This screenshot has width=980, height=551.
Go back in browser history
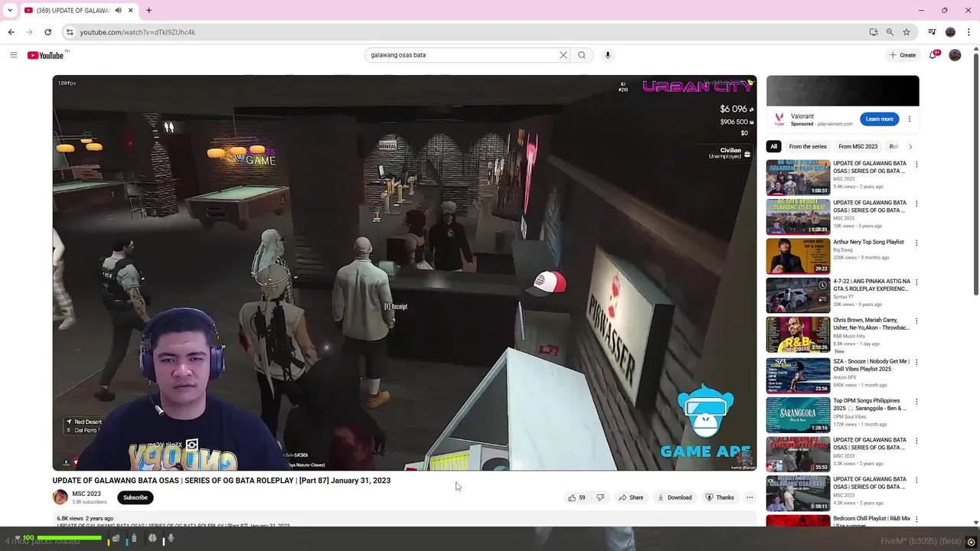(x=11, y=32)
